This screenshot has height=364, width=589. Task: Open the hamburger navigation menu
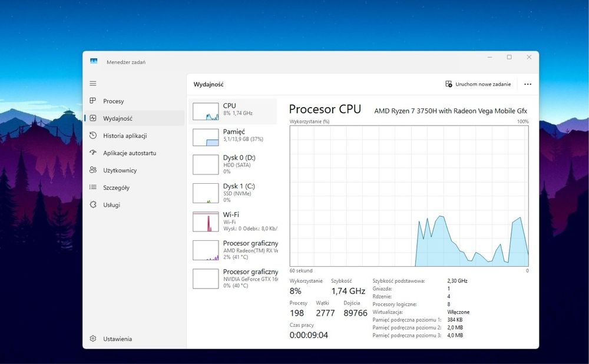(93, 84)
